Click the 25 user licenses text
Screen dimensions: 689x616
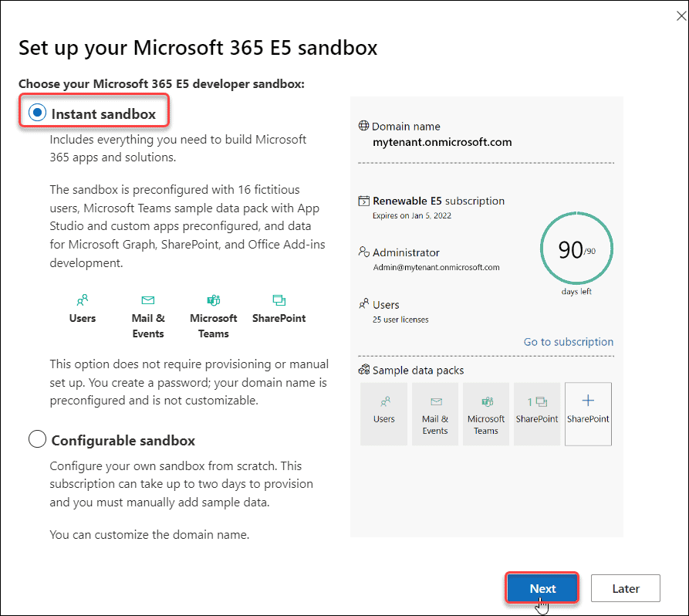tap(400, 320)
